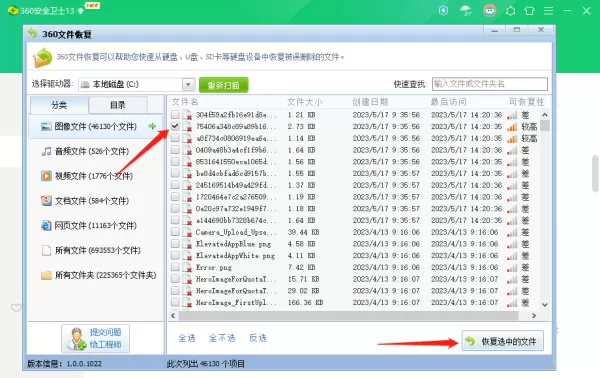Click the 反选 link

tap(258, 338)
